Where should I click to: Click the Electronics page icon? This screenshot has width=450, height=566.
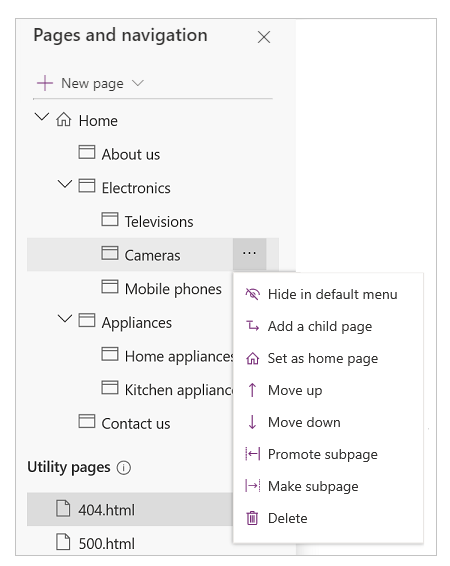point(87,186)
